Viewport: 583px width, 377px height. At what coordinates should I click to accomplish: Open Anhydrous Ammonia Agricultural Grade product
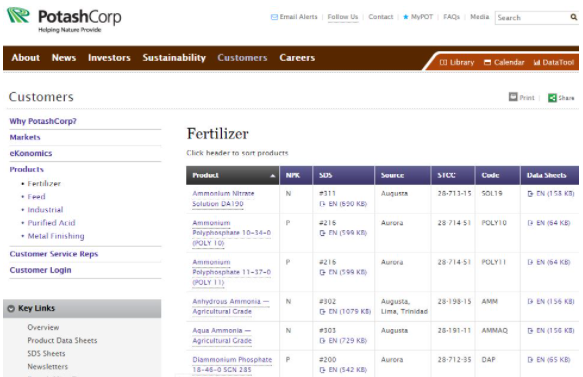pyautogui.click(x=231, y=306)
